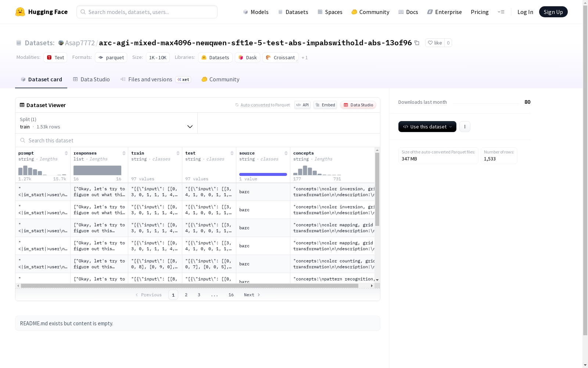The image size is (588, 368).
Task: Open the Pricing page
Action: click(480, 12)
